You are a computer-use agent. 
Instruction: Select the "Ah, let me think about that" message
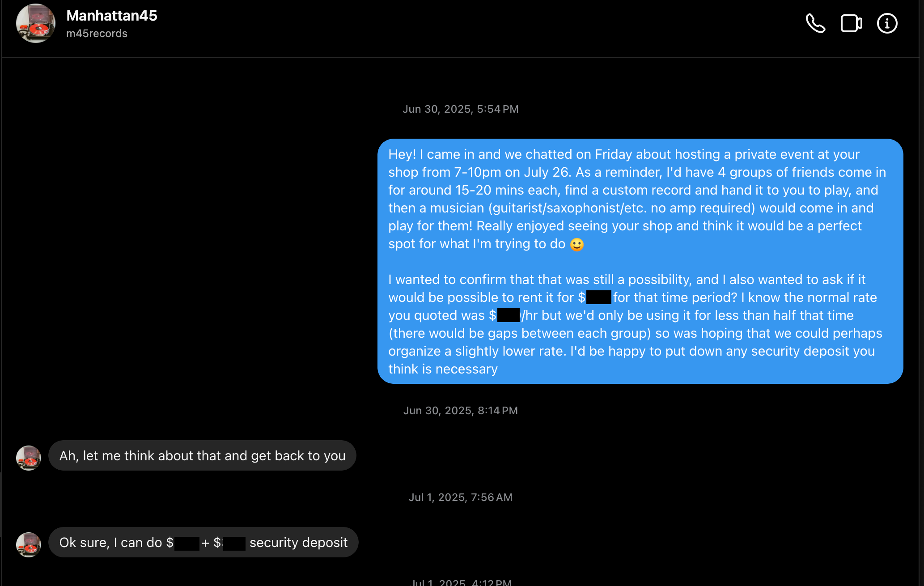202,455
